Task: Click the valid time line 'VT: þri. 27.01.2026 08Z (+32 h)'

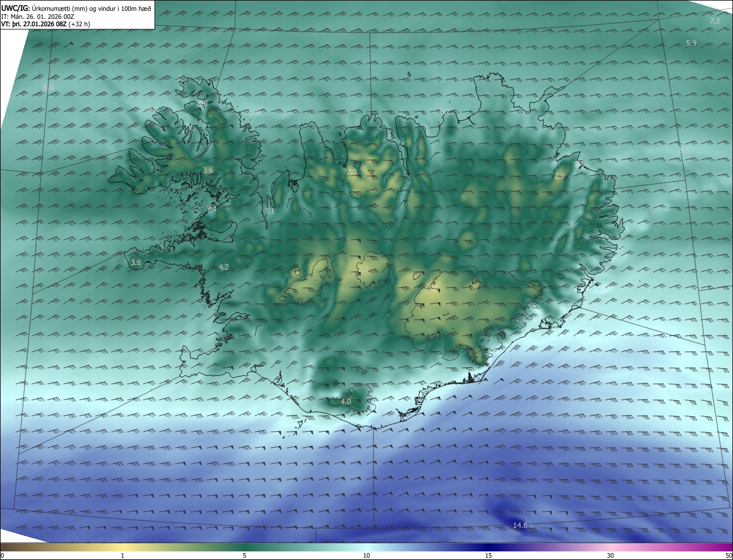Action: (x=46, y=24)
